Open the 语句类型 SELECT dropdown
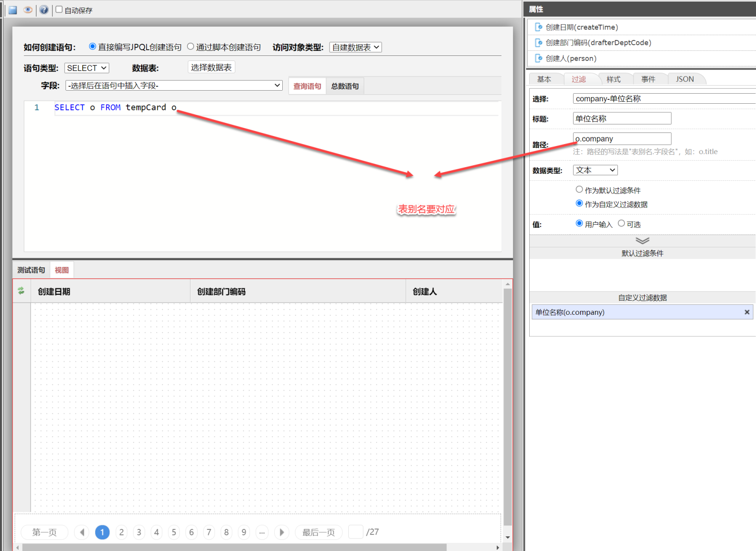This screenshot has width=756, height=551. (x=87, y=68)
